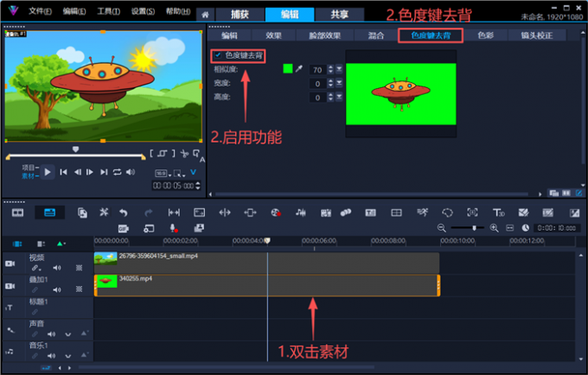
Task: Select 项目 playback mode
Action: [29, 168]
